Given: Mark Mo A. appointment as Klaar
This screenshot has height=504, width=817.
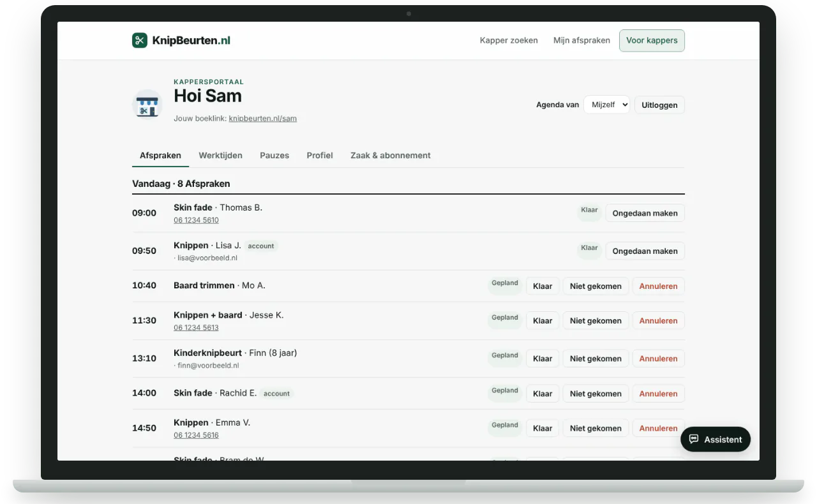Looking at the screenshot, I should pyautogui.click(x=543, y=286).
